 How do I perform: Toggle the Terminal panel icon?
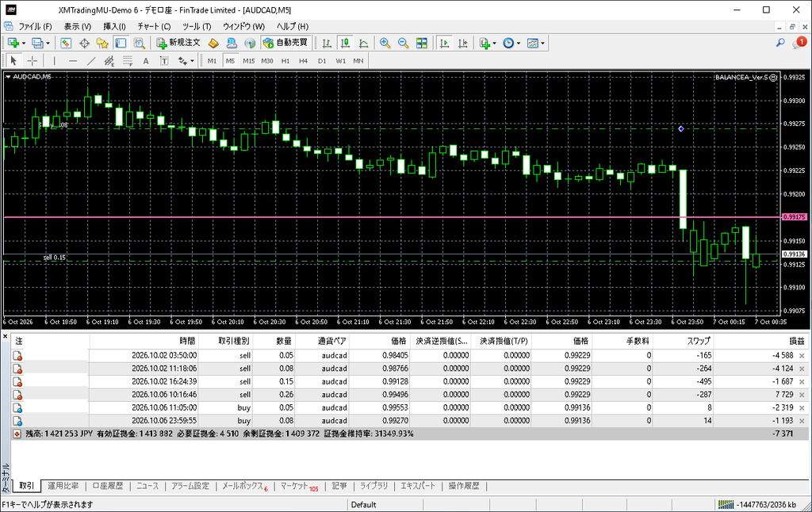pos(121,44)
